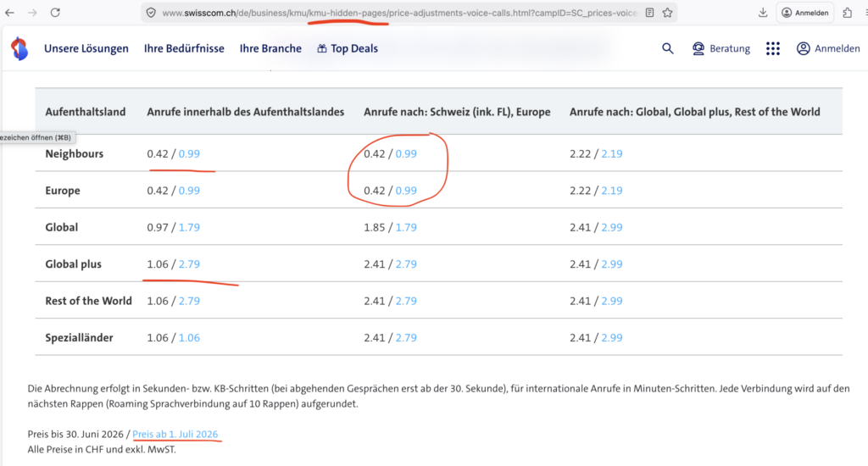Reload the page with the refresh icon

[55, 12]
